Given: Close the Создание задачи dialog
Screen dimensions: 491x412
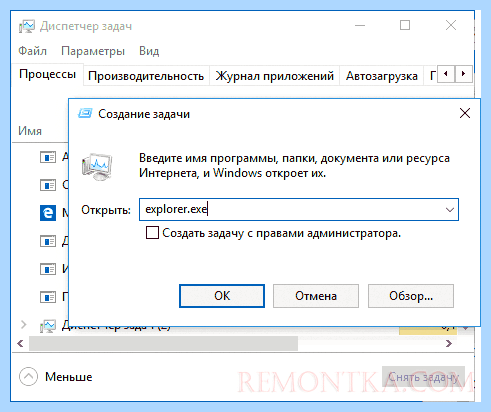Looking at the screenshot, I should [x=465, y=113].
